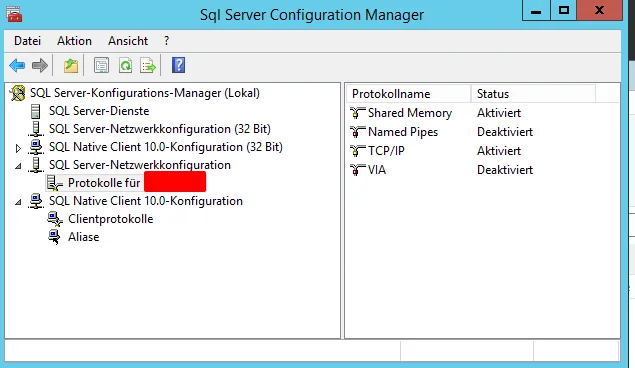Select SQL Native Client 10.0-Konfiguration label

point(146,201)
